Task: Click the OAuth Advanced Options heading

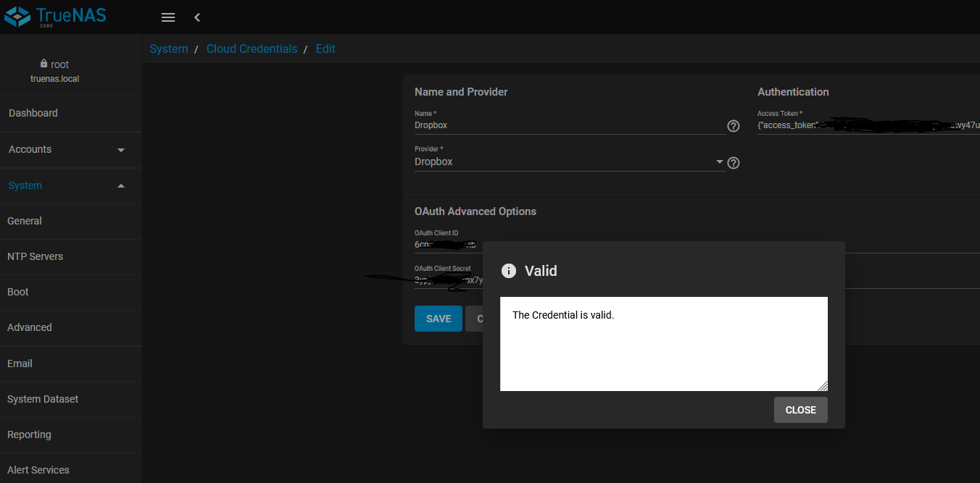Action: coord(476,212)
